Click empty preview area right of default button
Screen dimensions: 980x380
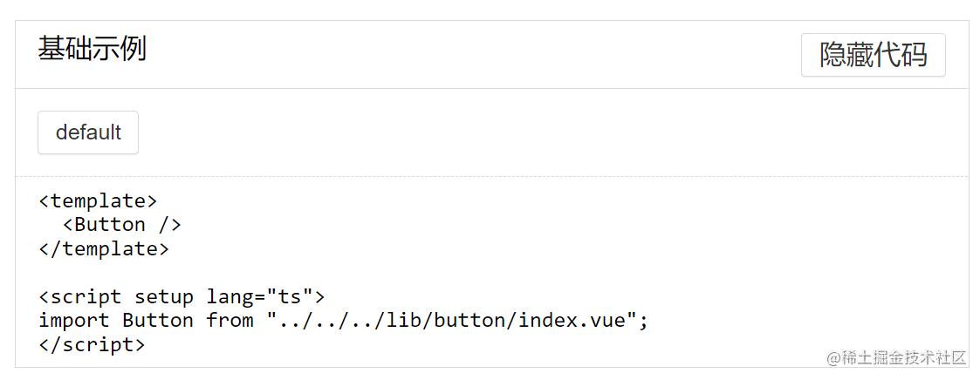[x=524, y=132]
